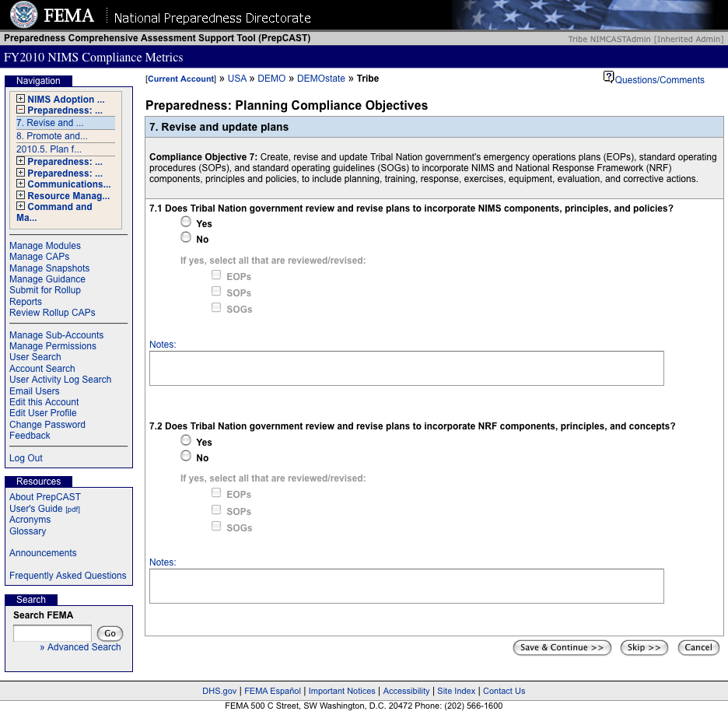Click the Questions/Comments help icon

(608, 77)
